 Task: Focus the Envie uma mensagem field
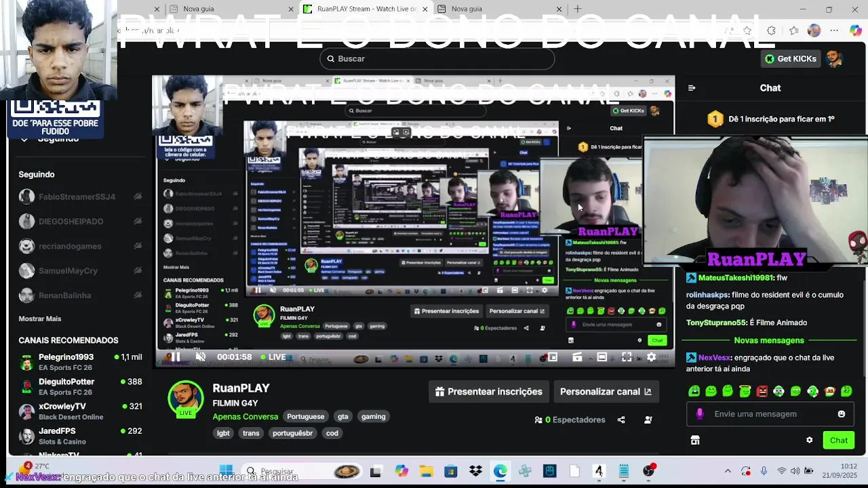[x=770, y=414]
